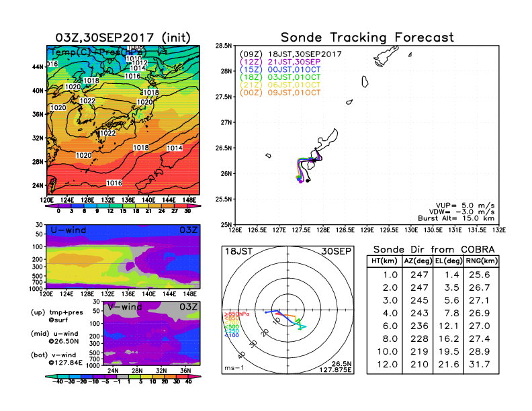Select the blue (15Z) 00JST,01OCT legend entry
The image size is (532, 411).
280,70
